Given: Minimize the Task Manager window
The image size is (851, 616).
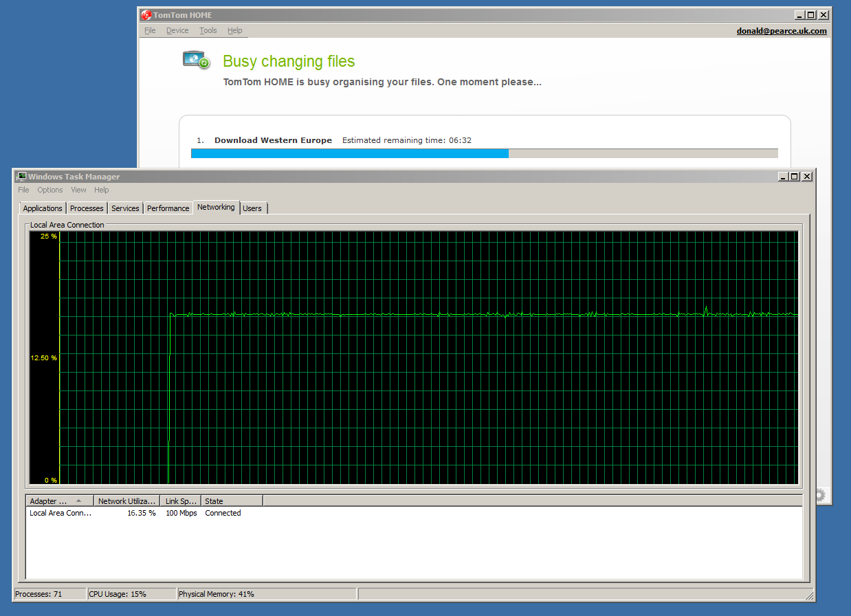Looking at the screenshot, I should pyautogui.click(x=784, y=177).
